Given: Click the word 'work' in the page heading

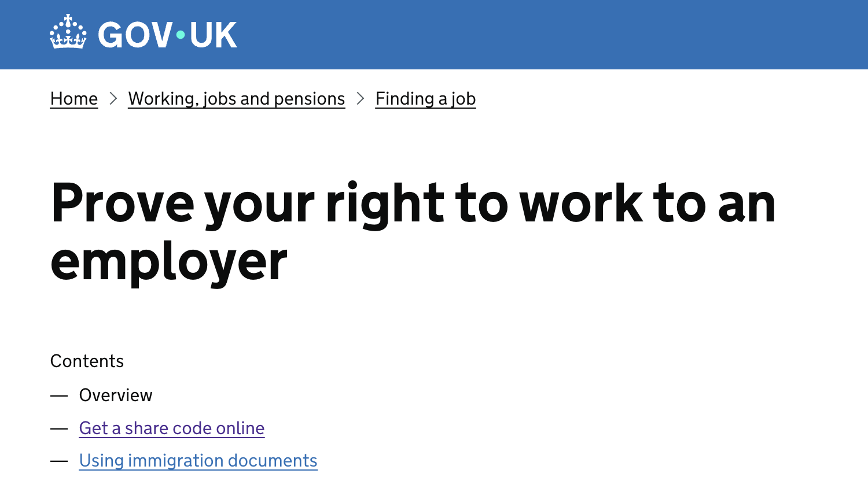Looking at the screenshot, I should coord(580,203).
